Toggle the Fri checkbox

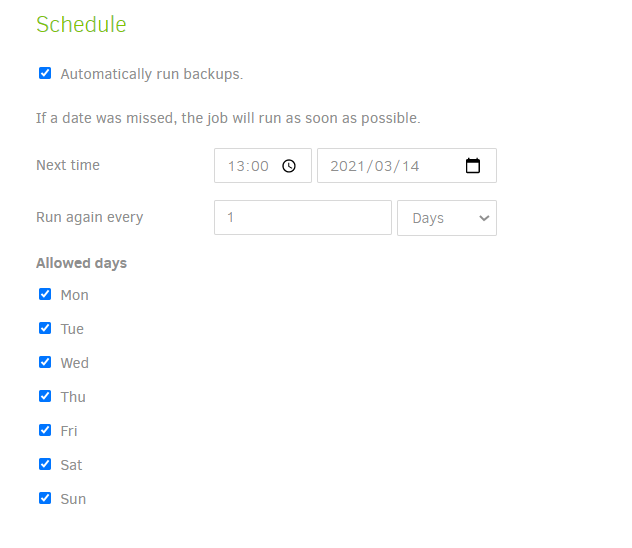point(45,430)
